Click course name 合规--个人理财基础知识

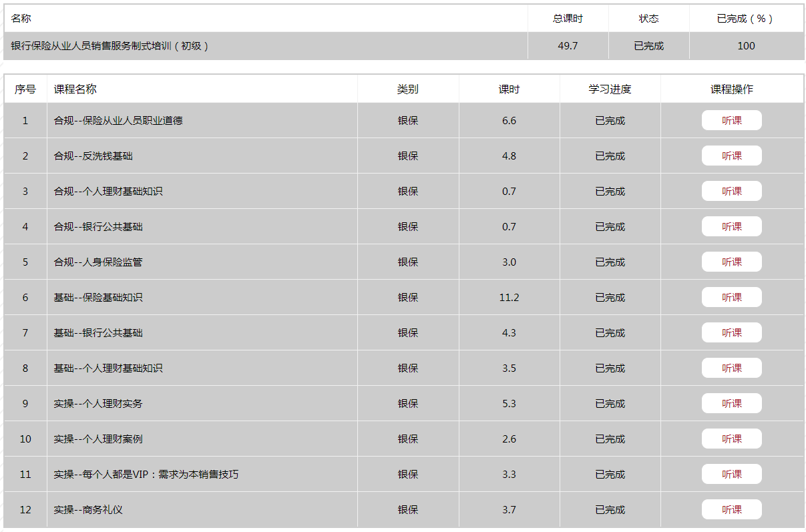[108, 192]
